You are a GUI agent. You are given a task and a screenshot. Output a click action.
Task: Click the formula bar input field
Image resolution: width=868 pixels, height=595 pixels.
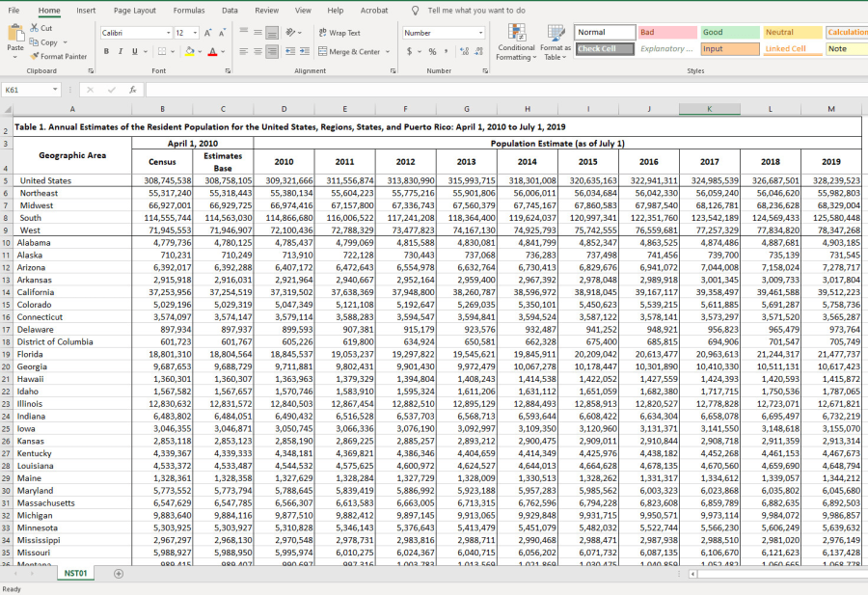pyautogui.click(x=506, y=90)
